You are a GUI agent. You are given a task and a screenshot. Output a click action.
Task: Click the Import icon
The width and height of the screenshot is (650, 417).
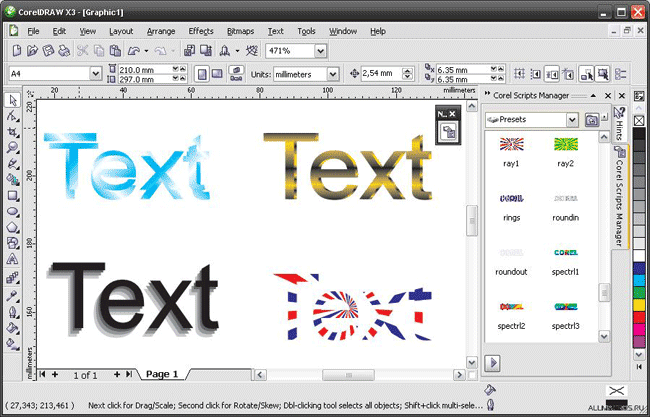189,51
